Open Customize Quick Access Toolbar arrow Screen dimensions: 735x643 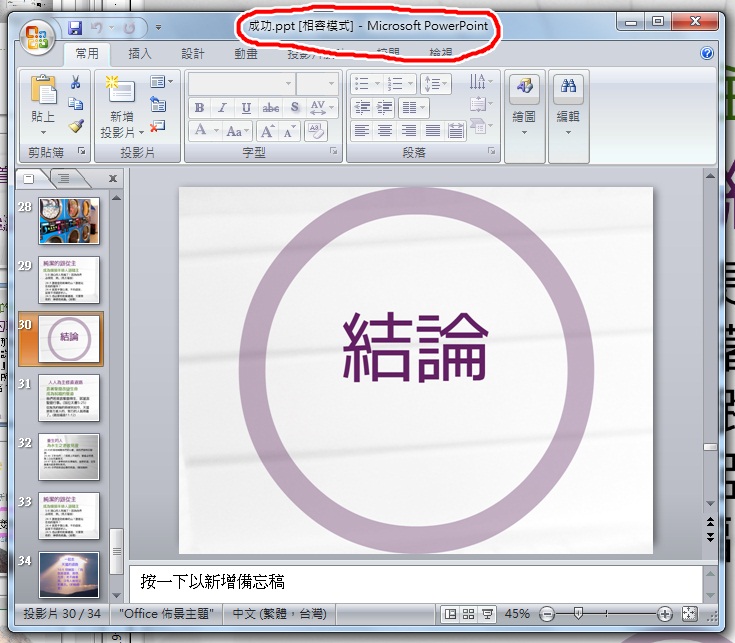click(x=158, y=28)
